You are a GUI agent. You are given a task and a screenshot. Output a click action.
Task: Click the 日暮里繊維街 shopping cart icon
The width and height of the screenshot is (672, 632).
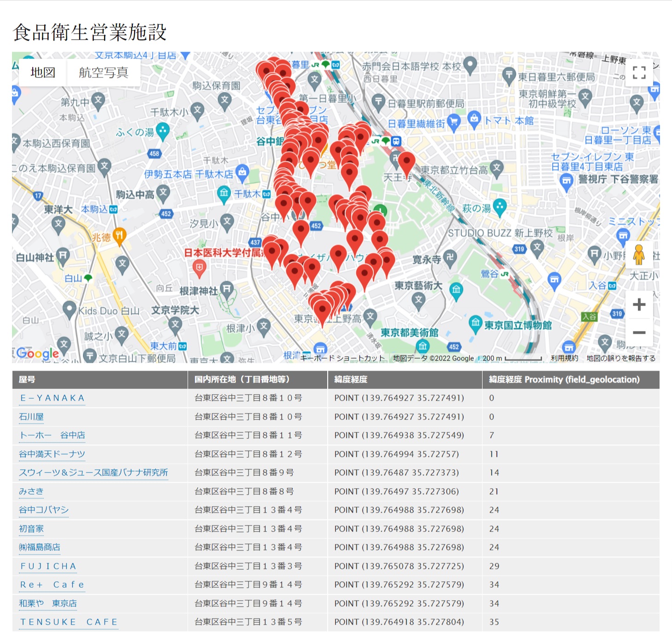(454, 123)
